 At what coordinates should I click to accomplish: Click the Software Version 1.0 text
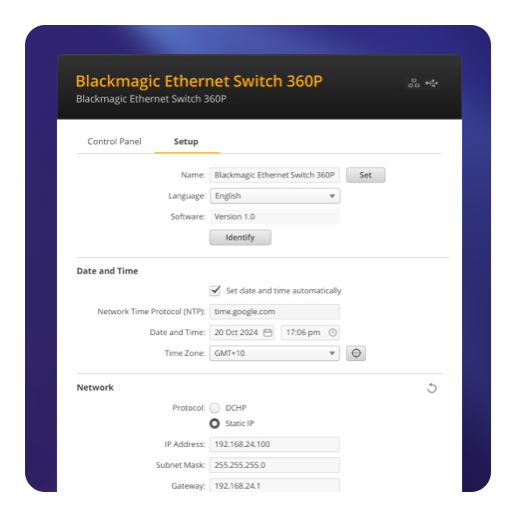tap(235, 217)
